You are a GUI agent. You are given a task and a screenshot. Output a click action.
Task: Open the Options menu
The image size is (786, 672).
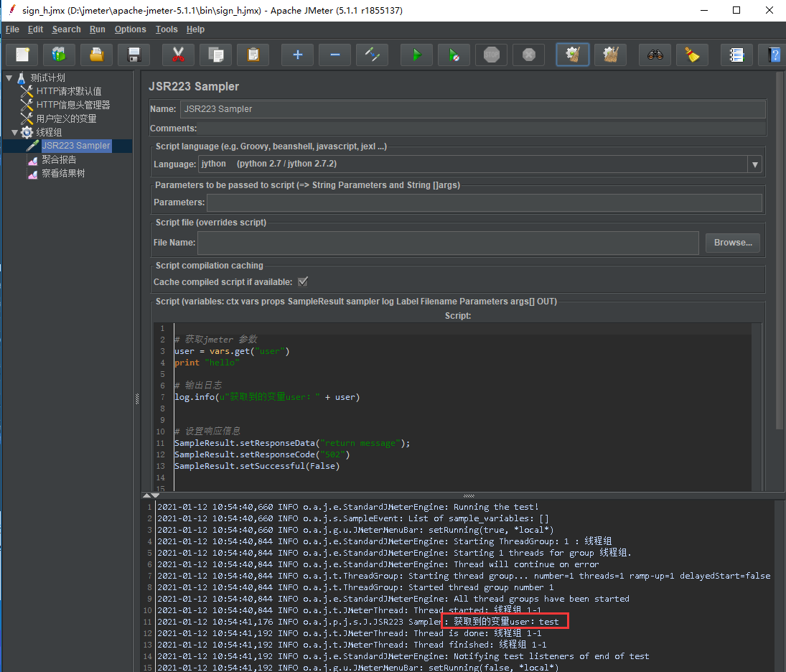coord(130,29)
